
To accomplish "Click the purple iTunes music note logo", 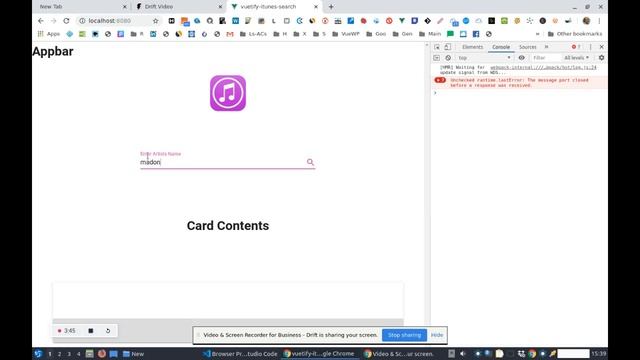I will 228,93.
